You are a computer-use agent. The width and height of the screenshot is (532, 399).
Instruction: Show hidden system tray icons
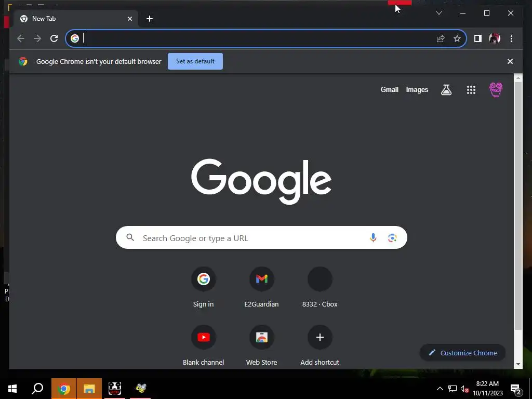pyautogui.click(x=440, y=389)
